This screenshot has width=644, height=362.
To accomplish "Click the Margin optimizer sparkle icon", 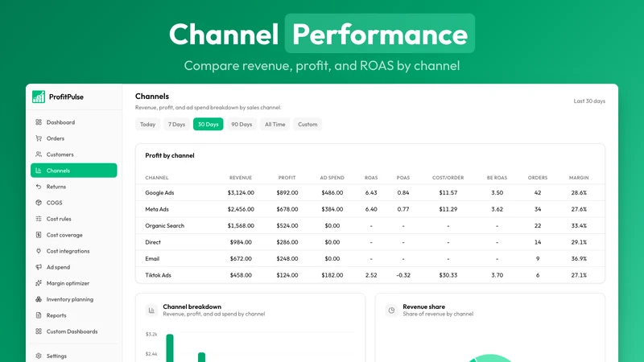I will pos(39,283).
